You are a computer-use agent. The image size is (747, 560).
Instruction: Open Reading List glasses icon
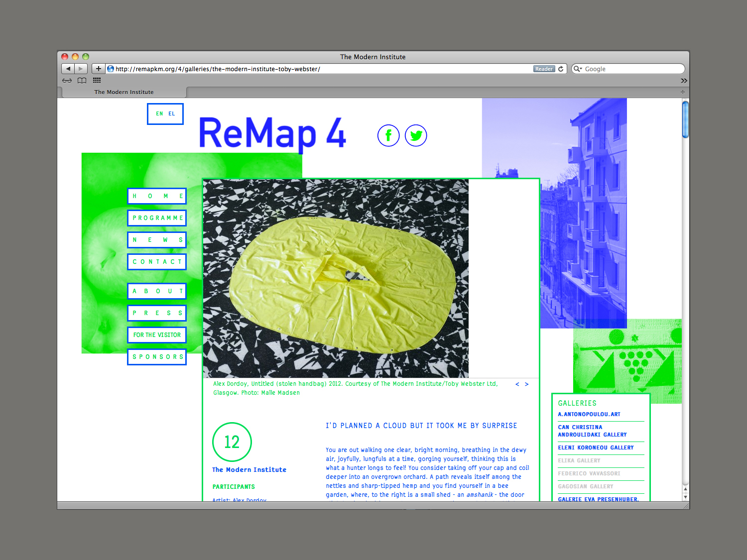point(67,81)
